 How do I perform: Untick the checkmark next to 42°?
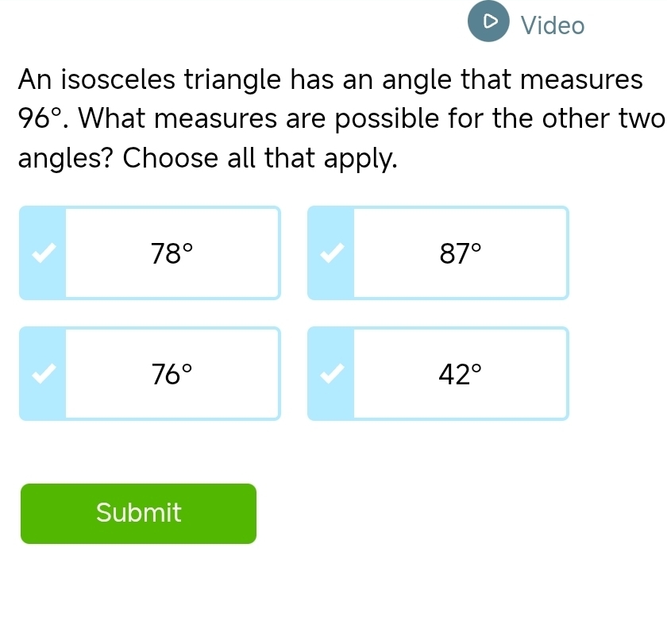click(331, 373)
